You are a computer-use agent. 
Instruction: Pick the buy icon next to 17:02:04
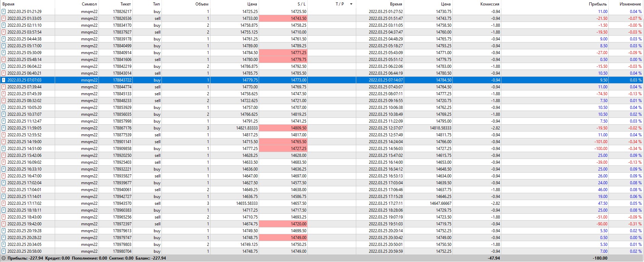(4, 183)
